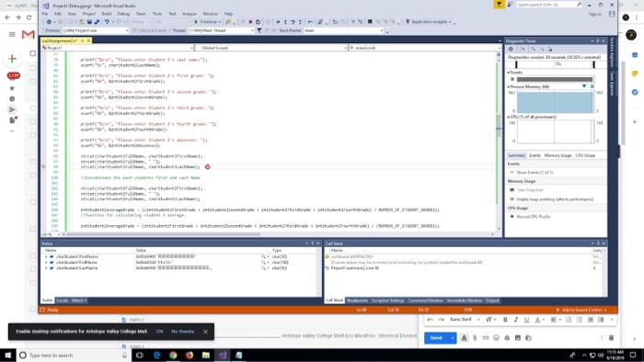Viewport: 644px width, 362px height.
Task: Open the Stack Frame dropdown showing main
Action: pos(344,30)
